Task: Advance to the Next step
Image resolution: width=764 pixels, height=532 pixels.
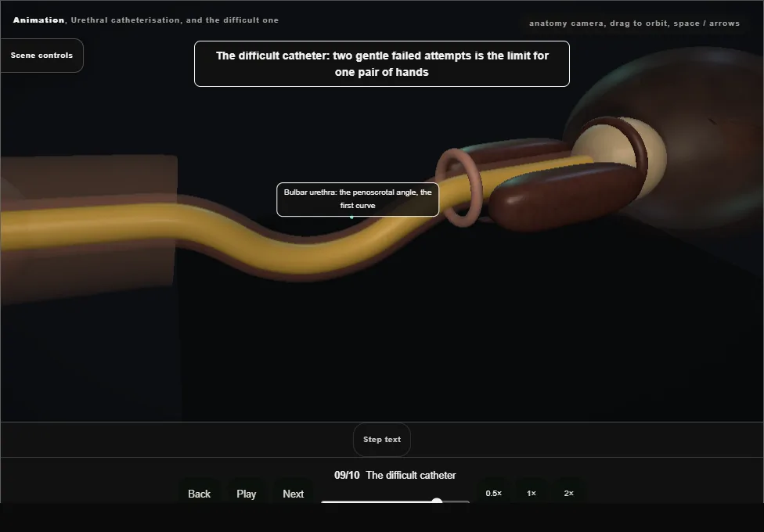Action: [x=293, y=494]
